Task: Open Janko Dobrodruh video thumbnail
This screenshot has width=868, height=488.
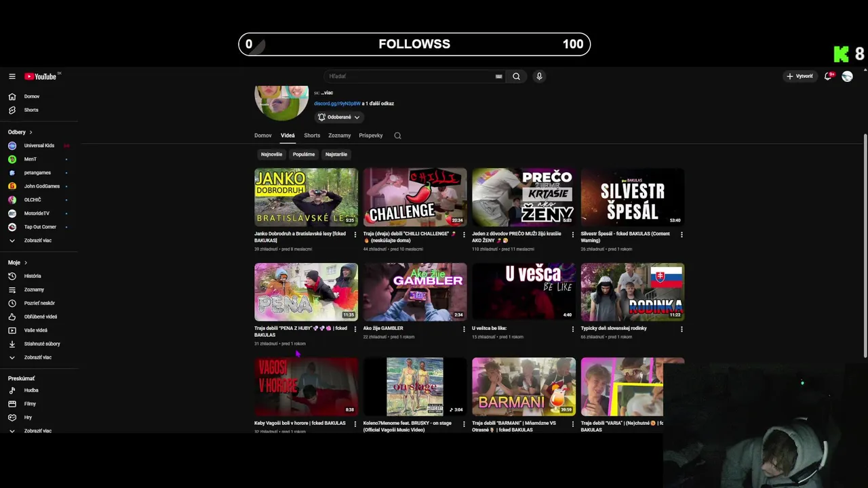Action: click(306, 197)
